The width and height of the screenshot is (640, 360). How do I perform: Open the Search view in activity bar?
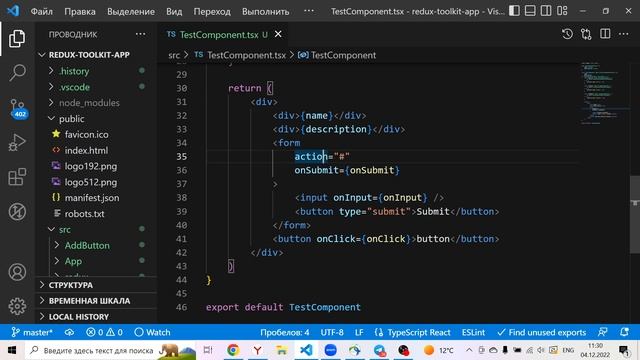17,73
